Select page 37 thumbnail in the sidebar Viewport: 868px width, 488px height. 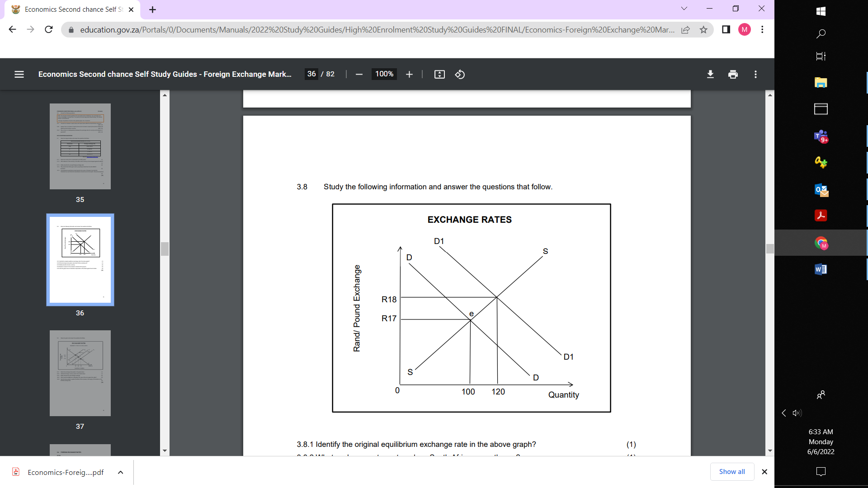[80, 373]
